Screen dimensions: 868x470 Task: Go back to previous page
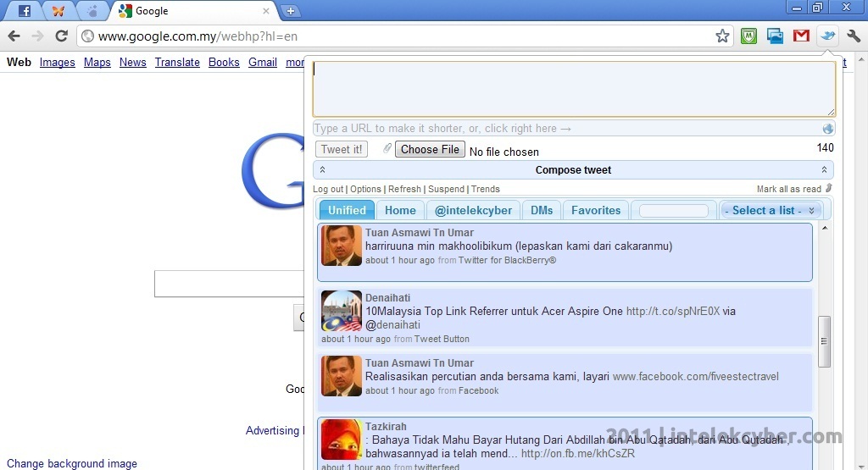tap(14, 36)
